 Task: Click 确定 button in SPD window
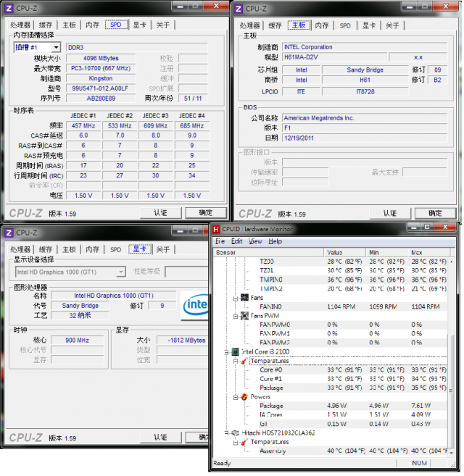coord(206,213)
